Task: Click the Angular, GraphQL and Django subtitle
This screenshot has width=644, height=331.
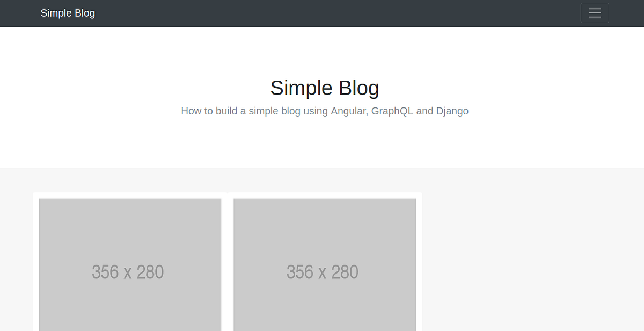Action: (x=324, y=111)
